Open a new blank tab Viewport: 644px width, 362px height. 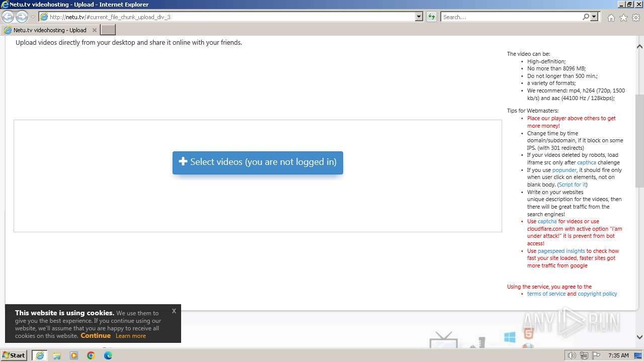point(108,30)
